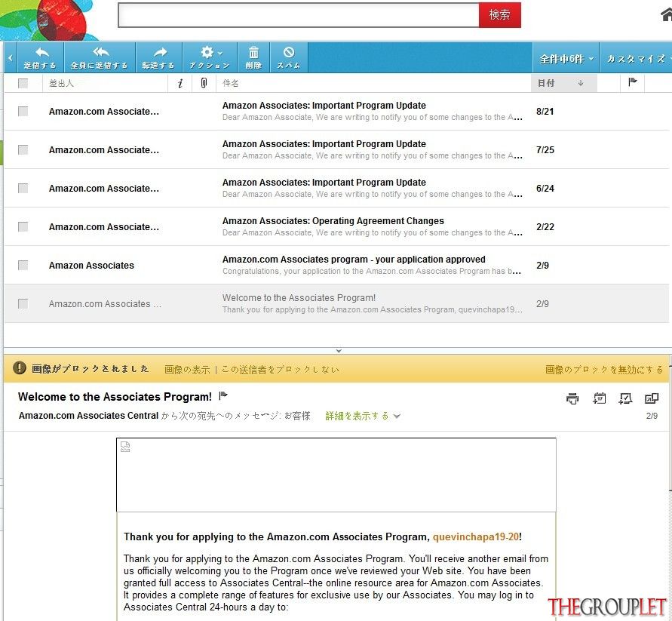Click the reply (返信する) arrow icon
This screenshot has height=621, width=672.
click(x=42, y=52)
